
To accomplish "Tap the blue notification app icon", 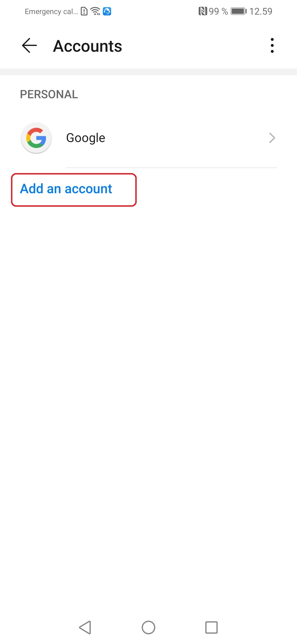I will 107,11.
